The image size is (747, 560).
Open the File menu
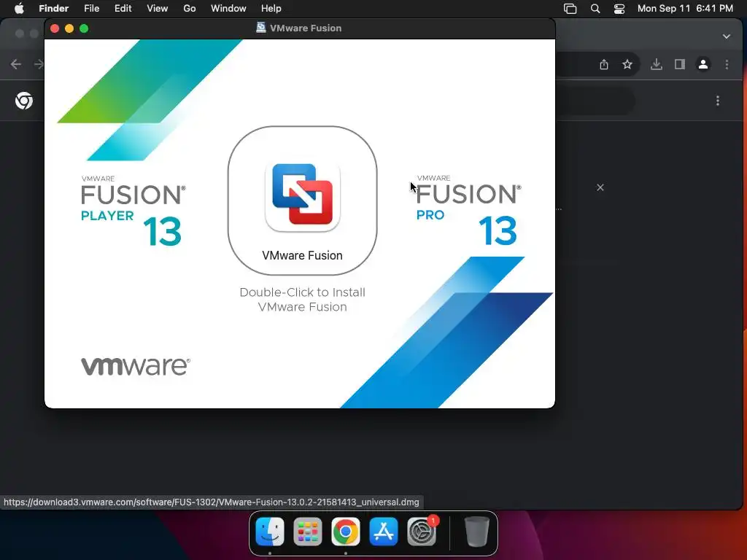coord(91,9)
